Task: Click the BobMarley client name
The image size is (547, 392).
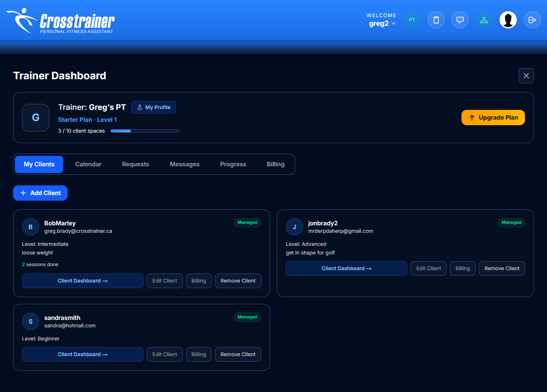Action: click(60, 223)
